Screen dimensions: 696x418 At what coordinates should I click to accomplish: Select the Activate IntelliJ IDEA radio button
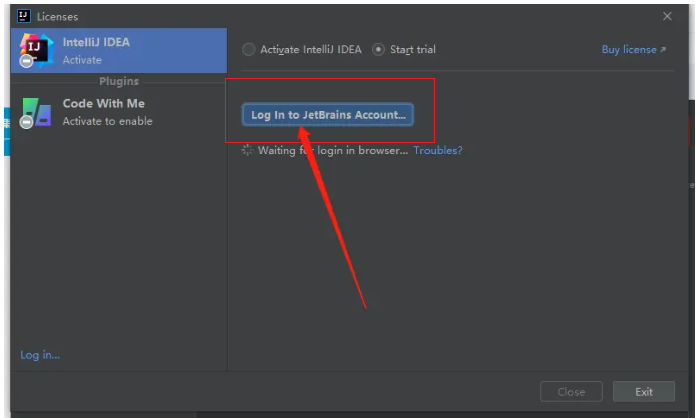pyautogui.click(x=249, y=49)
